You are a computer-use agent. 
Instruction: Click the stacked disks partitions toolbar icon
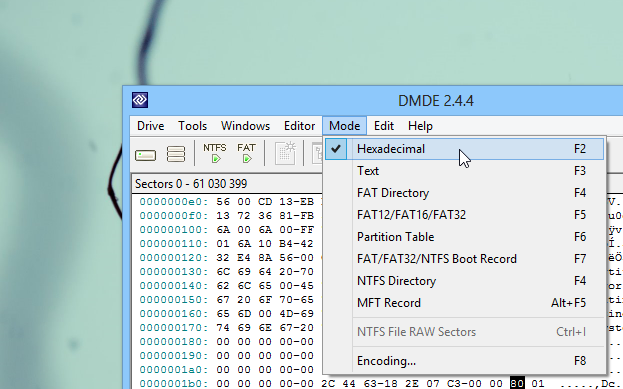tap(176, 154)
